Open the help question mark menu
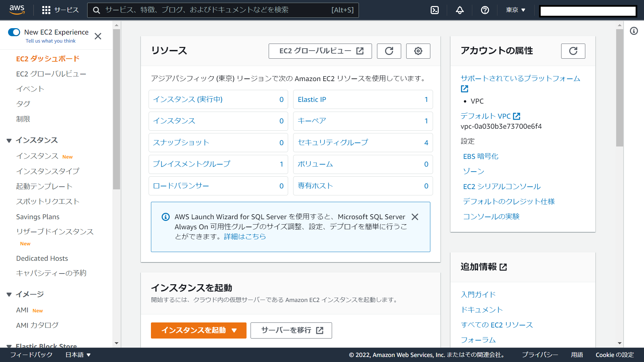This screenshot has height=362, width=644. [485, 10]
